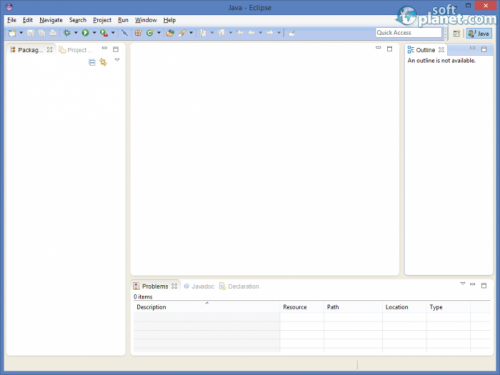This screenshot has width=500, height=375.
Task: Click Last Edit Location arrow icon
Action: point(240,33)
